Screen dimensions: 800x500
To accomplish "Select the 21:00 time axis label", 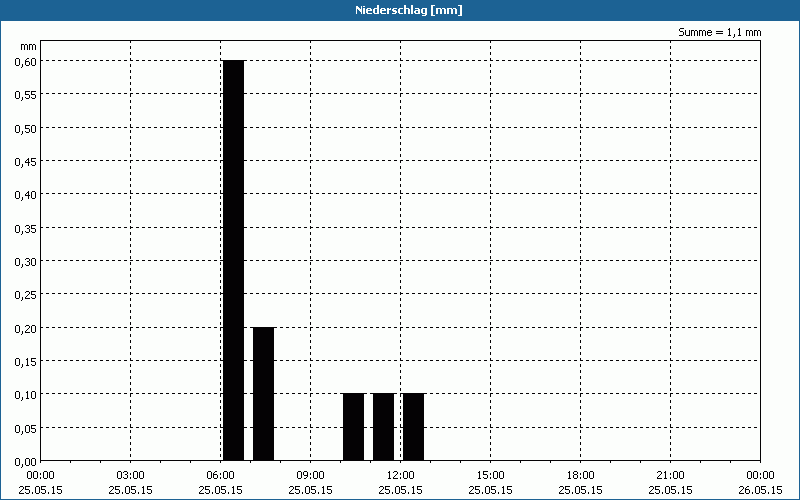I will pos(670,476).
